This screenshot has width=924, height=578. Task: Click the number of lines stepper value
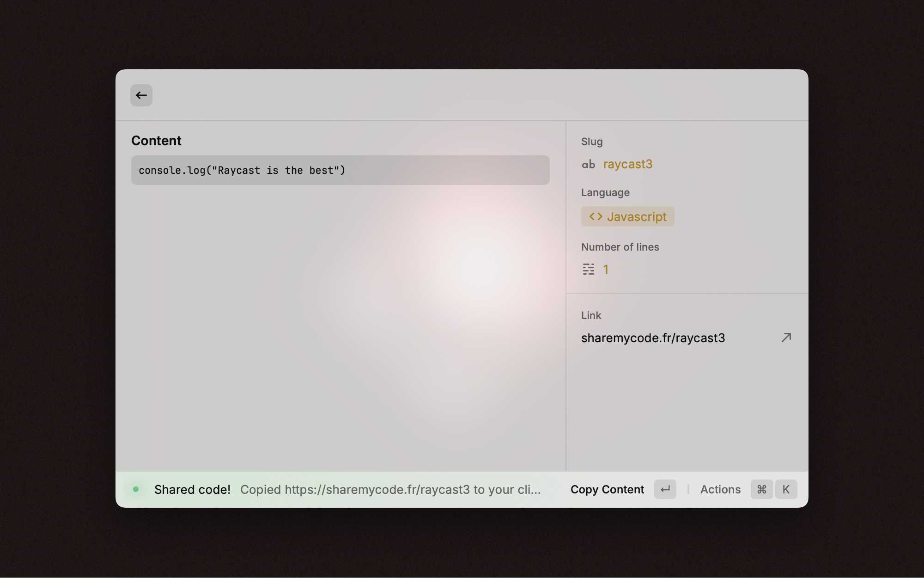pos(606,269)
